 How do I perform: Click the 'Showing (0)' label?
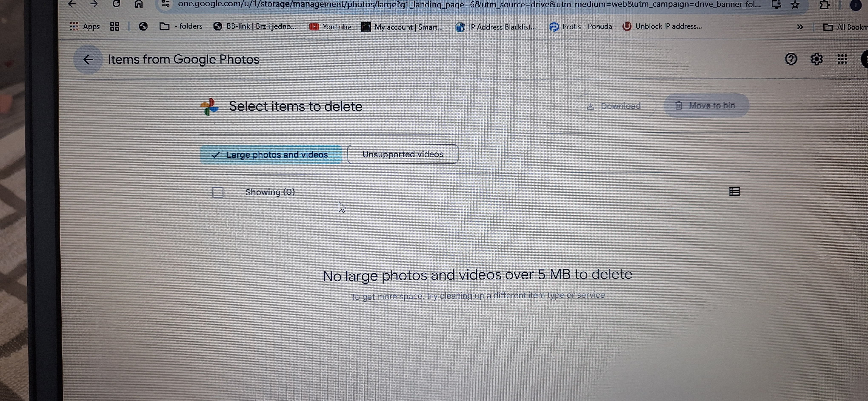point(270,192)
